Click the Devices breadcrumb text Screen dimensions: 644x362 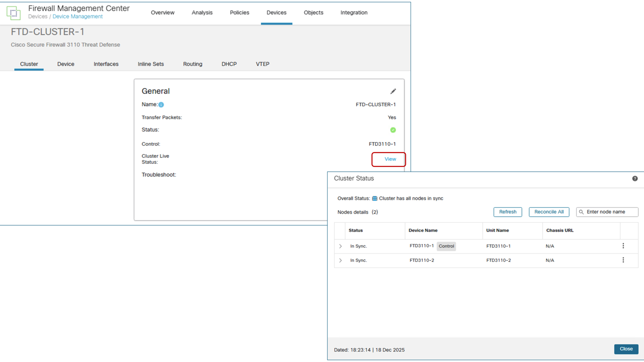[38, 16]
